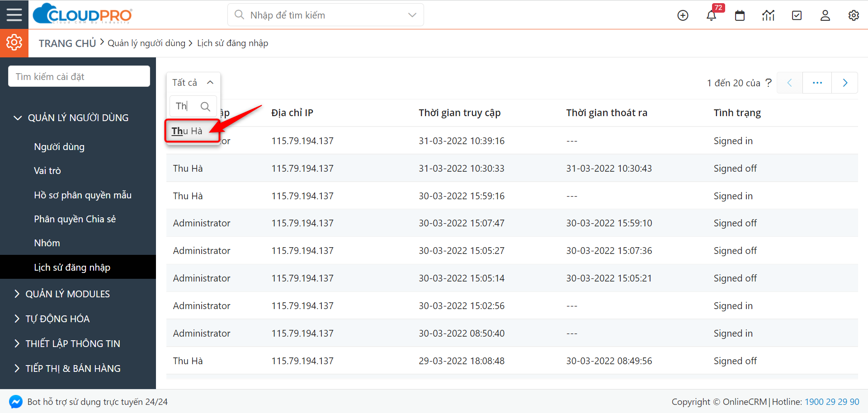Click the search icon in user filter
The width and height of the screenshot is (868, 413).
[205, 106]
